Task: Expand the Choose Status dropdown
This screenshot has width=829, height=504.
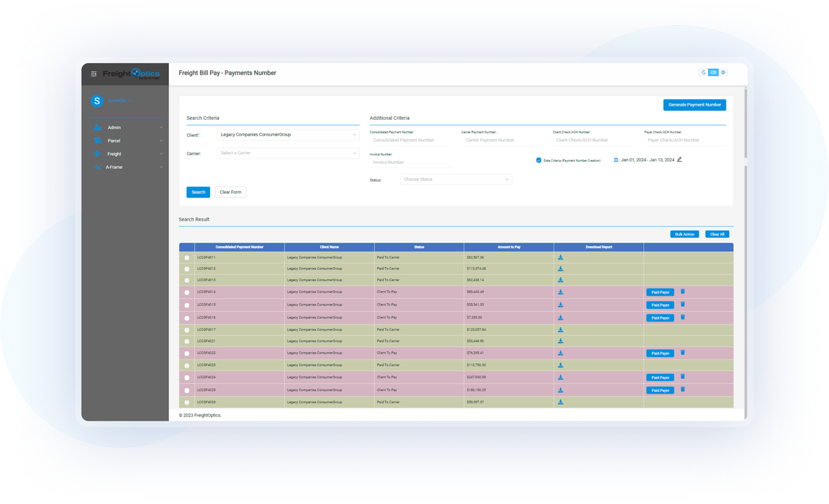Action: click(455, 179)
